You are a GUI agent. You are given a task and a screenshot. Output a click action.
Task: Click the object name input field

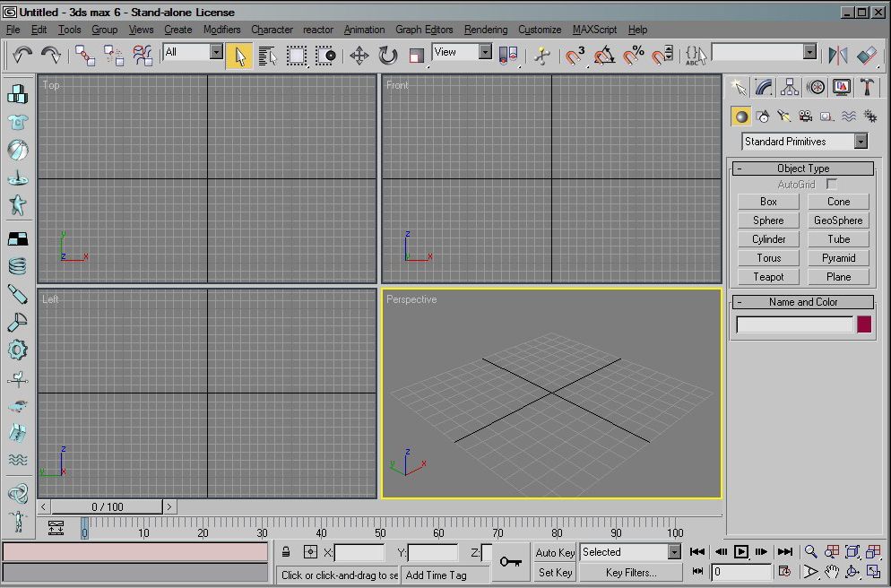click(794, 324)
